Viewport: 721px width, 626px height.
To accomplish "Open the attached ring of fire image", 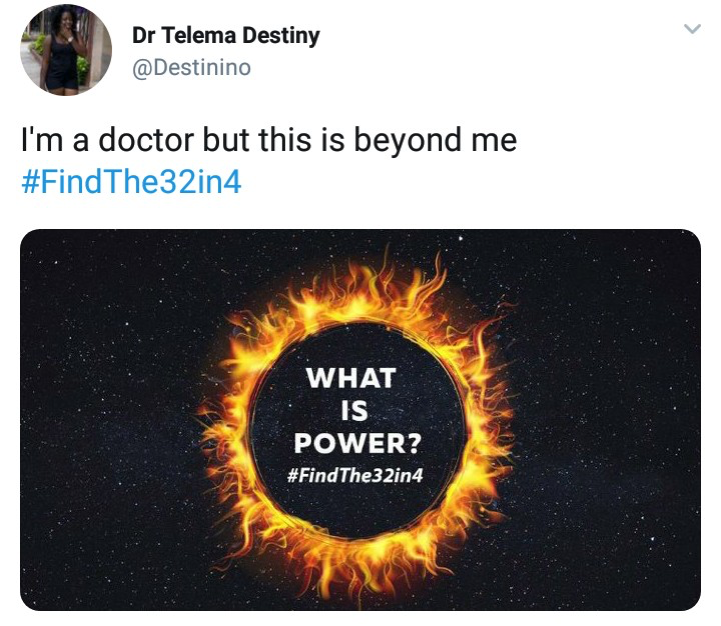I will (x=360, y=419).
